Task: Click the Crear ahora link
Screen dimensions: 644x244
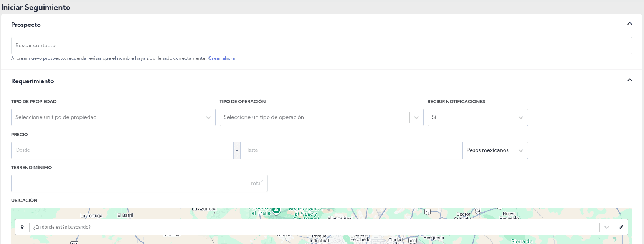Action: [221, 58]
